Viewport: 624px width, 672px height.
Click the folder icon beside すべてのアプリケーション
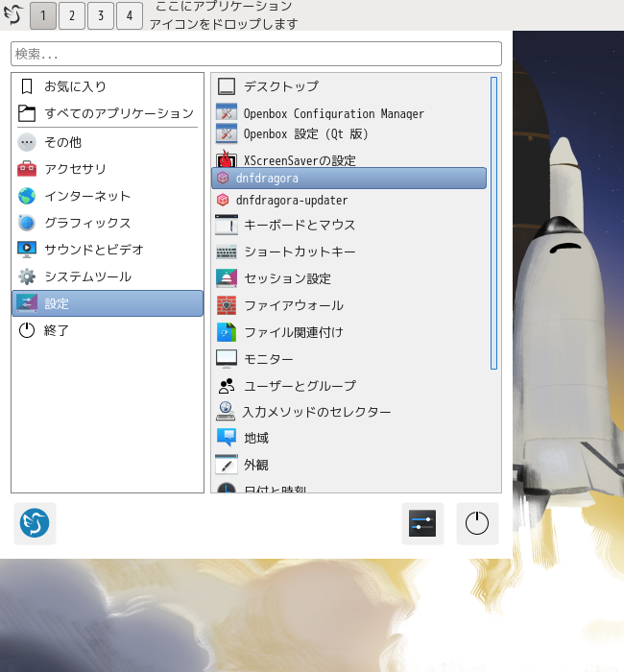27,113
